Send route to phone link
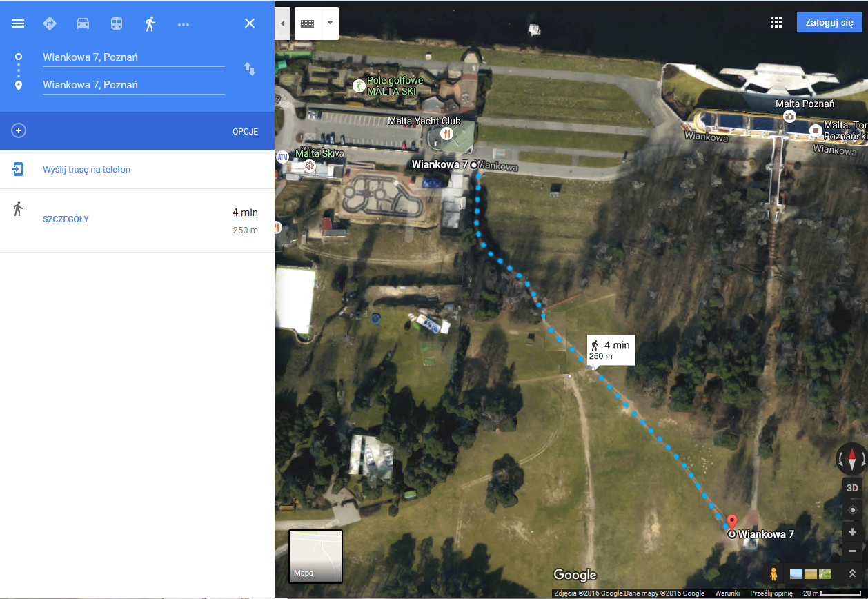The width and height of the screenshot is (868, 599). coord(86,169)
